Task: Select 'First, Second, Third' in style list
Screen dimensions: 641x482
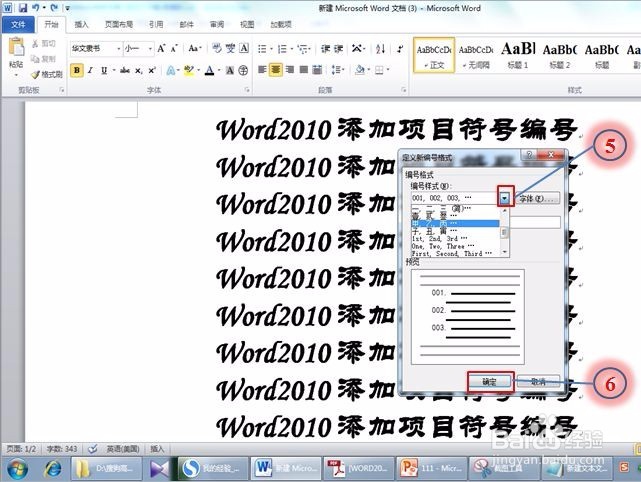Action: coord(455,253)
